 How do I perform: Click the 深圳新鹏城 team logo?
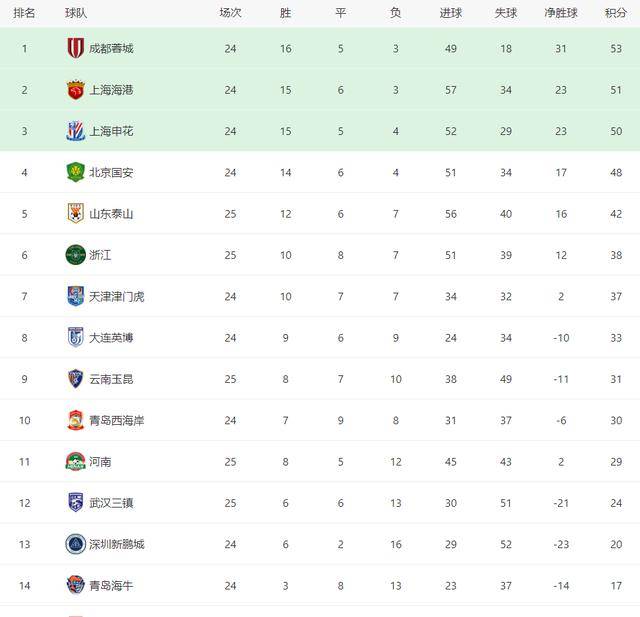click(76, 544)
